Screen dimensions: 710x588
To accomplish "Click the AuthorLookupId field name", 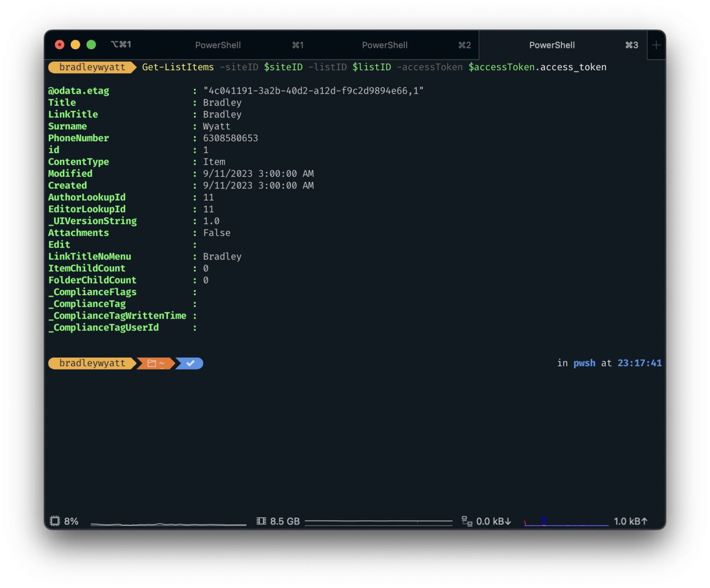I will tap(87, 197).
